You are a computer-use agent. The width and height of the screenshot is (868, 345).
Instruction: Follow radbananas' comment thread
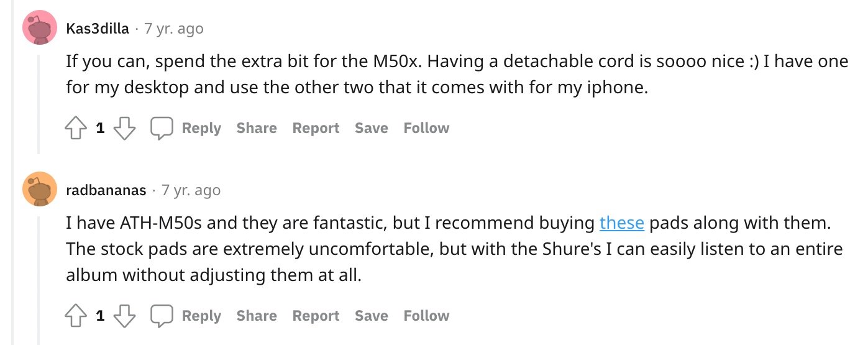[426, 316]
